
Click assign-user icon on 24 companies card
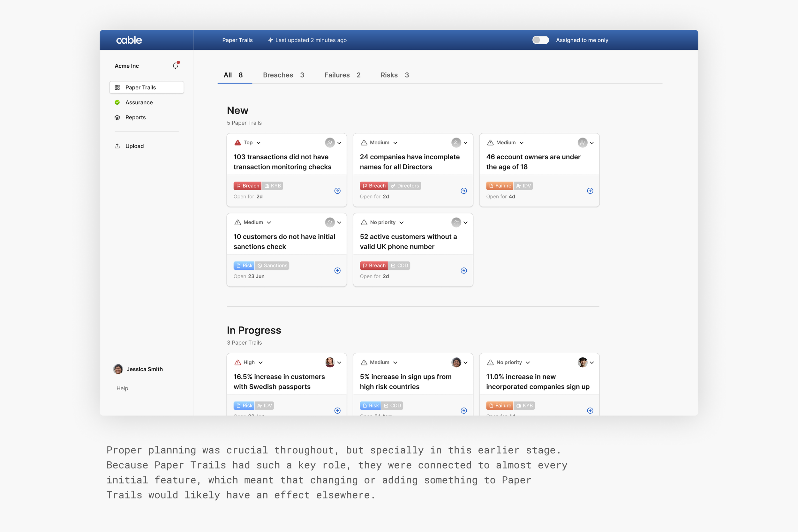456,143
